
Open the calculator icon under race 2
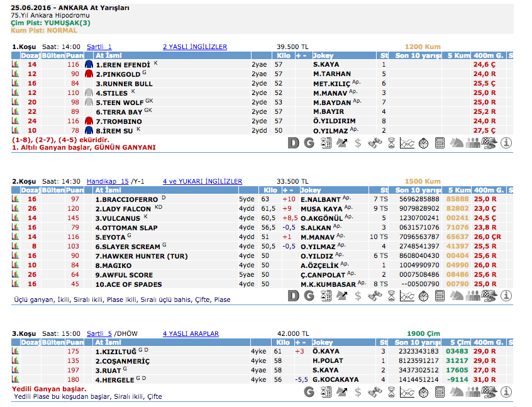point(440,296)
